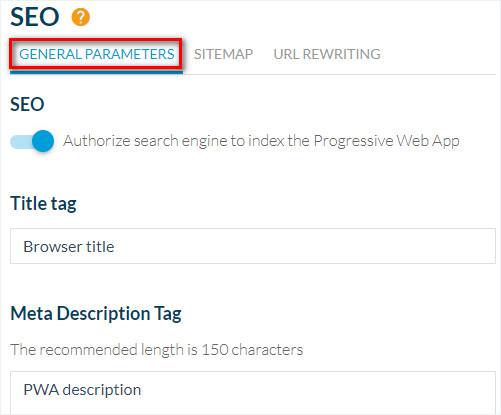
Task: Click the recommended length 150 characters hint
Action: [x=157, y=350]
